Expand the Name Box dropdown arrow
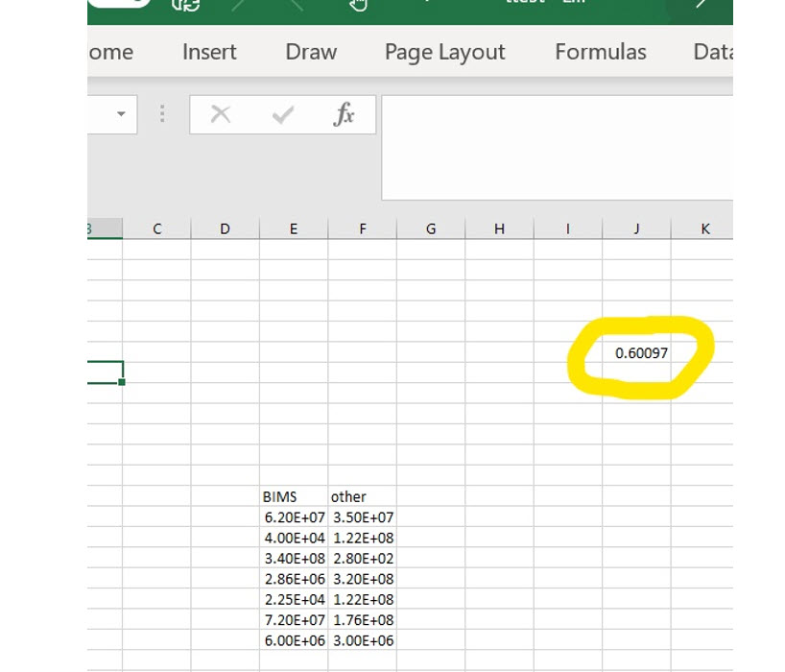The height and width of the screenshot is (672, 785). tap(121, 115)
